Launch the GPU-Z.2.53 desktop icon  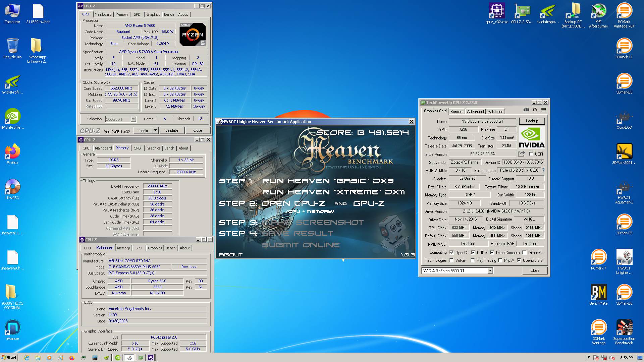point(522,14)
